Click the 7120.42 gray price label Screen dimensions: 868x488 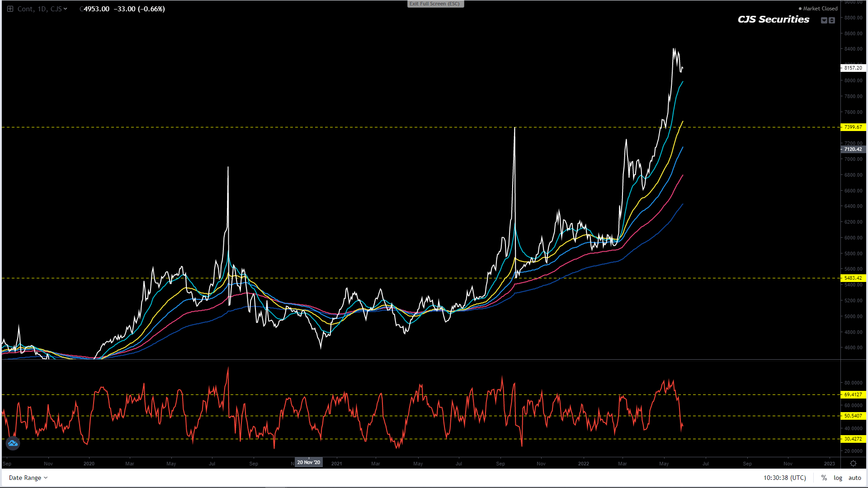853,149
